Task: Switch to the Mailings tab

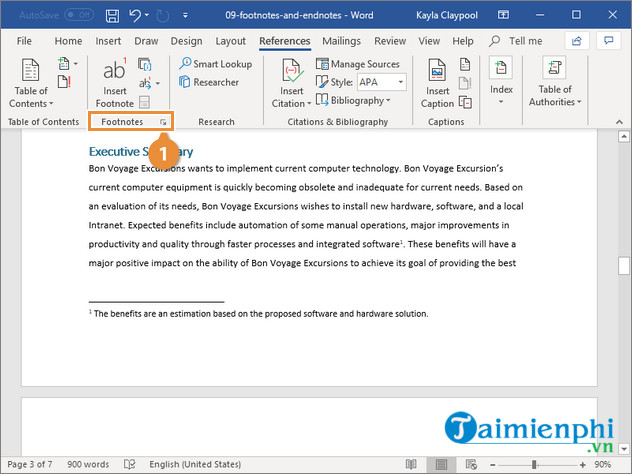Action: tap(341, 41)
